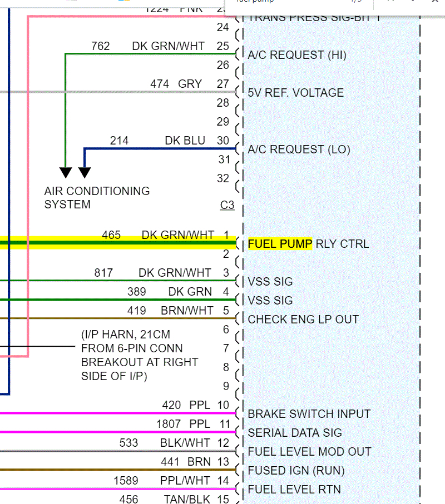The image size is (445, 504).
Task: Click the "FUEL LEVEL RTN" label
Action: [294, 490]
